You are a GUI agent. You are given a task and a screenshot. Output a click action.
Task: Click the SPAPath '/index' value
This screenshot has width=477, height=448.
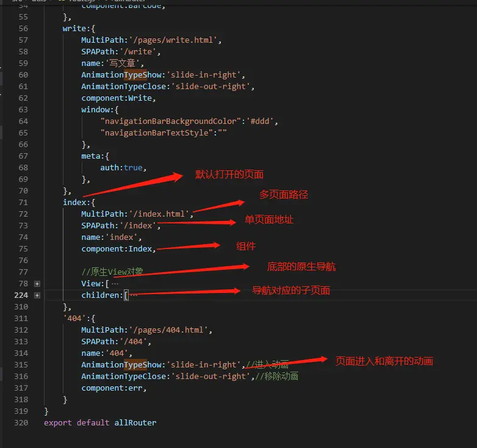click(x=137, y=225)
